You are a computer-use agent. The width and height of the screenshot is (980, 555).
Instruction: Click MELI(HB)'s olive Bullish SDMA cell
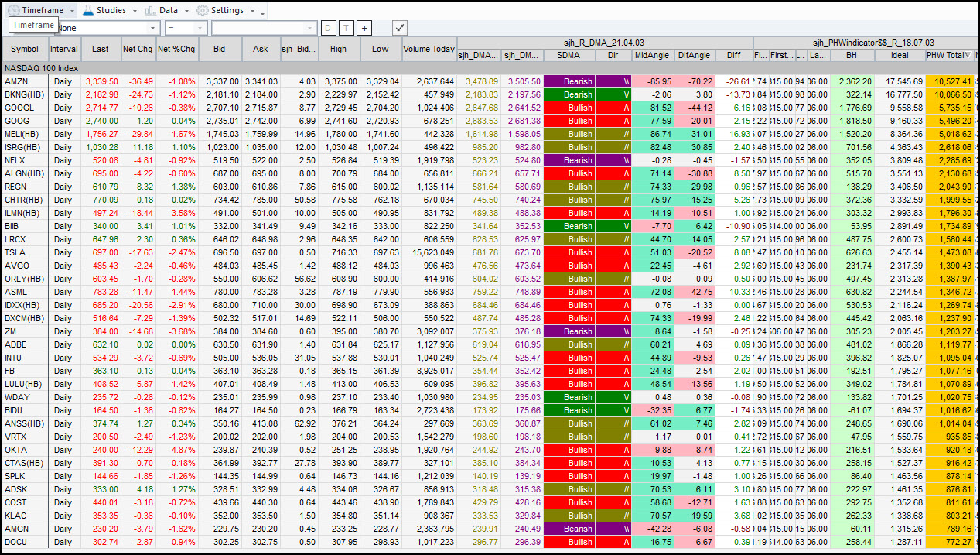[x=569, y=134]
